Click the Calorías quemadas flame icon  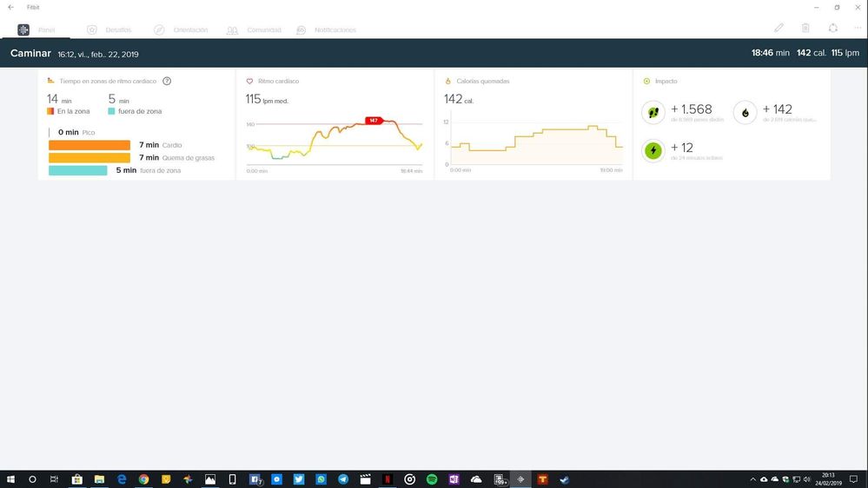point(447,82)
